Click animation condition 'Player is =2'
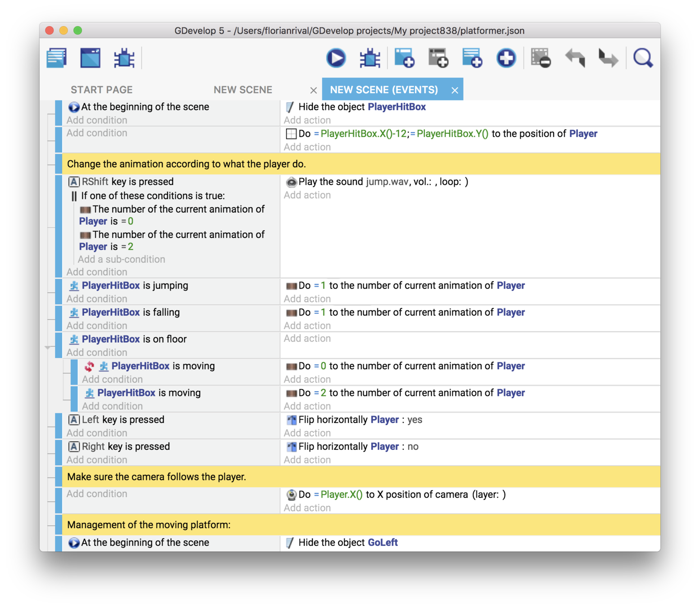This screenshot has width=700, height=608. pyautogui.click(x=172, y=240)
